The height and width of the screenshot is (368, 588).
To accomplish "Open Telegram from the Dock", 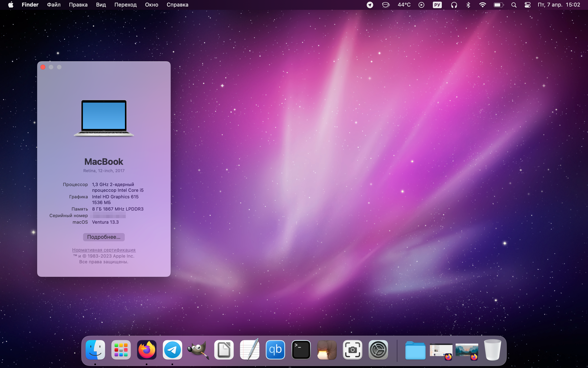I will 173,350.
